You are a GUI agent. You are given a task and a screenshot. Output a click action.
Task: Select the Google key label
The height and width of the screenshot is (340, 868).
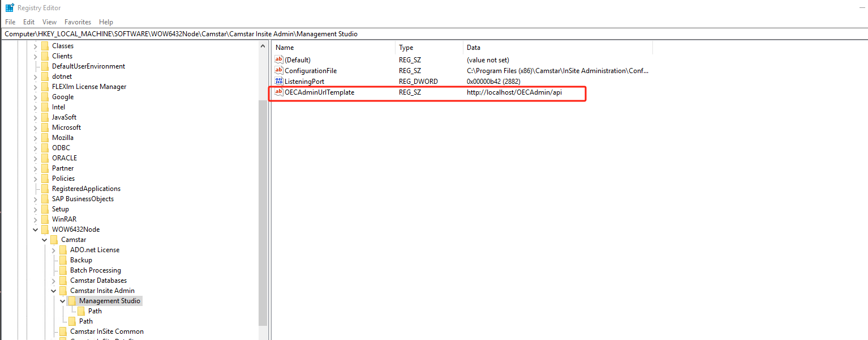click(x=63, y=97)
